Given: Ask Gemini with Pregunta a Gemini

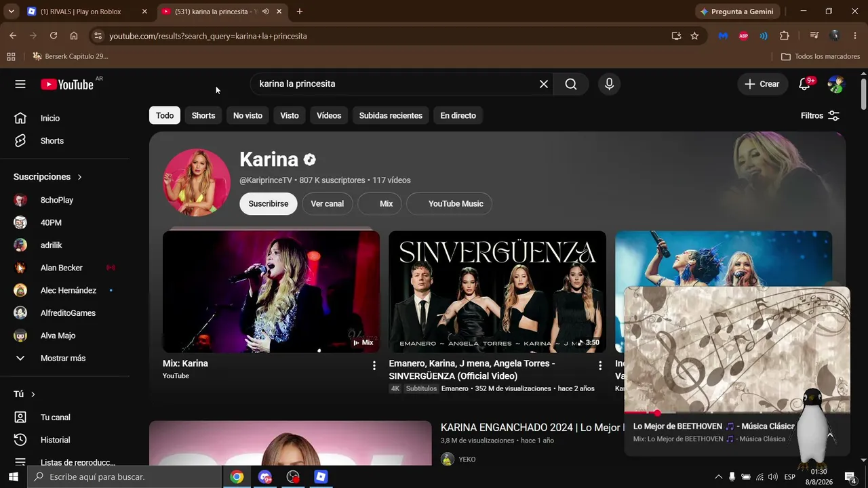Looking at the screenshot, I should [x=738, y=12].
